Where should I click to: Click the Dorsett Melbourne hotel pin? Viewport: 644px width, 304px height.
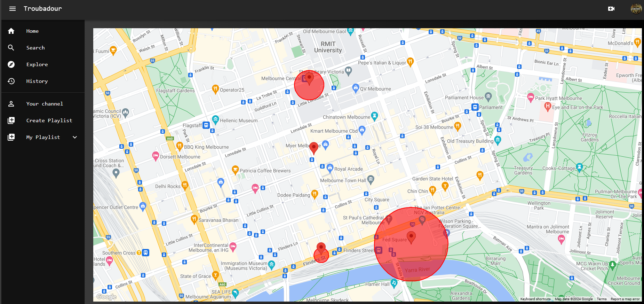[156, 156]
